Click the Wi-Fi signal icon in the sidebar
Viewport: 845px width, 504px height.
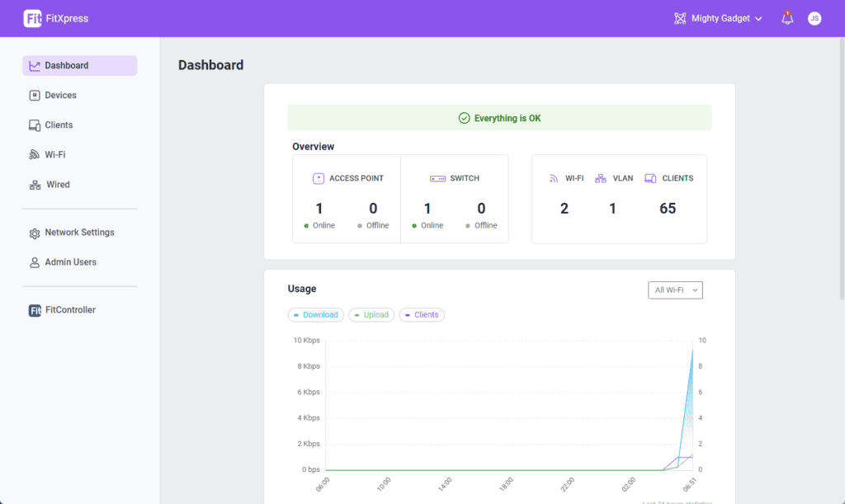point(35,155)
